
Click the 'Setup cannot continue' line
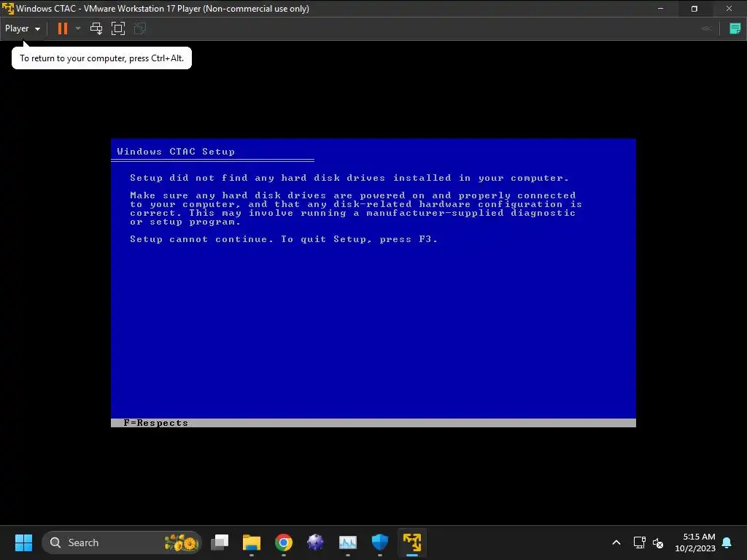(x=284, y=239)
